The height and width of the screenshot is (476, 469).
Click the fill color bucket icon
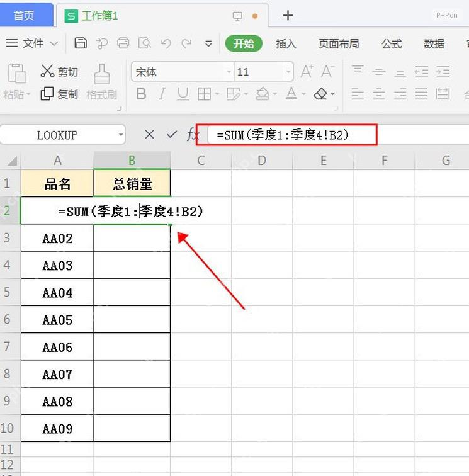(263, 94)
